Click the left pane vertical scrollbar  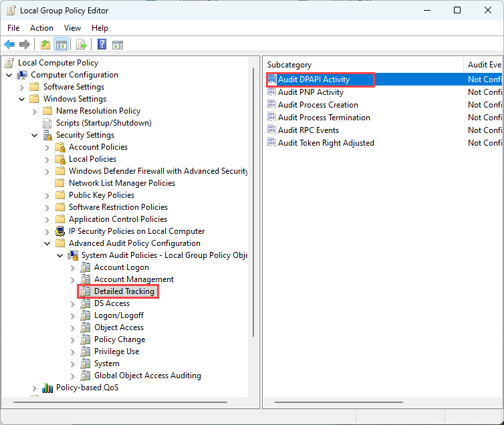point(253,200)
